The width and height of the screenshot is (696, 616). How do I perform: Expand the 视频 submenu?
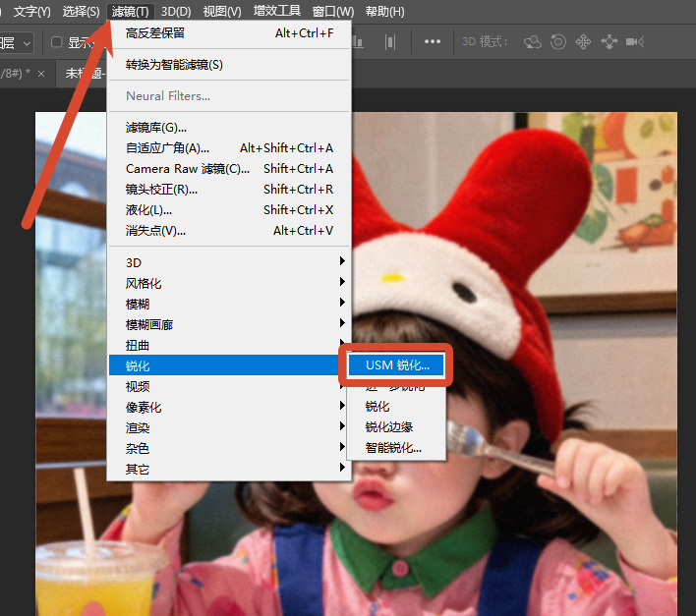click(229, 387)
